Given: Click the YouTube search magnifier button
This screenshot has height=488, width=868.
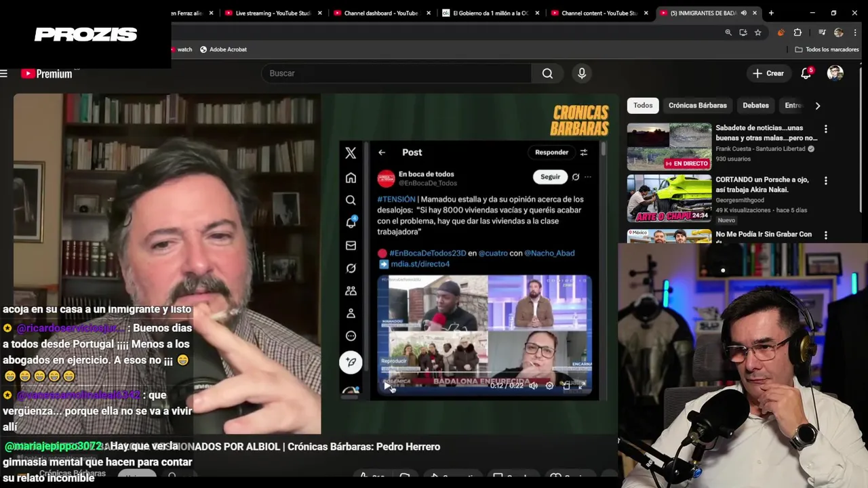Looking at the screenshot, I should 547,73.
